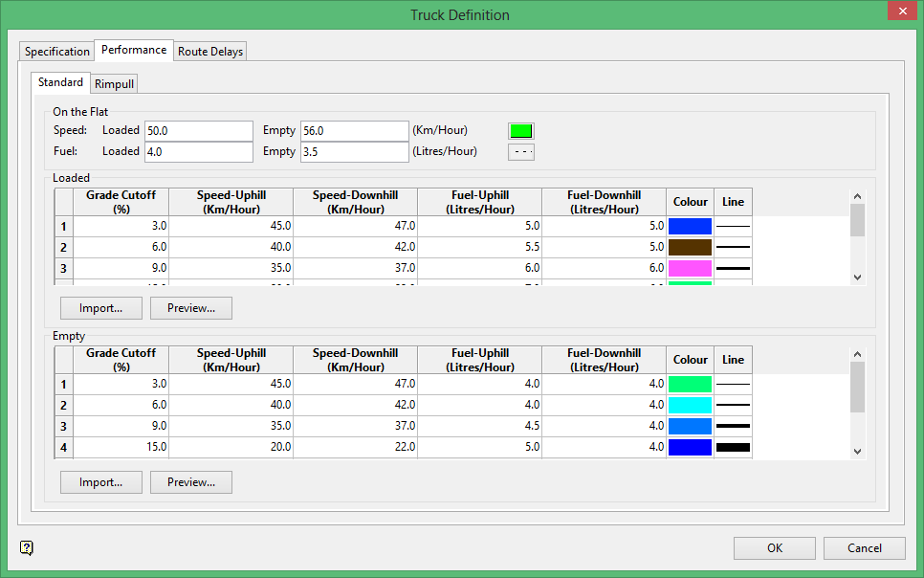The width and height of the screenshot is (924, 578).
Task: Select line style in Loaded row 2
Action: pos(733,248)
